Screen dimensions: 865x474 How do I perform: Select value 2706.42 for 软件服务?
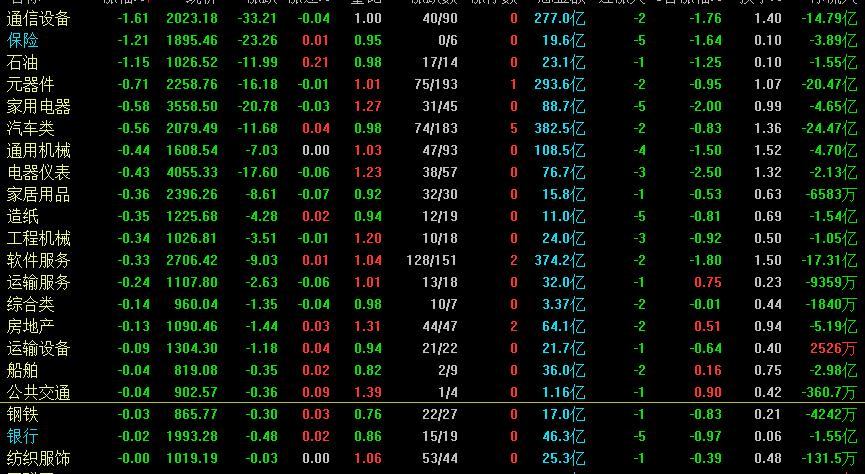[192, 260]
